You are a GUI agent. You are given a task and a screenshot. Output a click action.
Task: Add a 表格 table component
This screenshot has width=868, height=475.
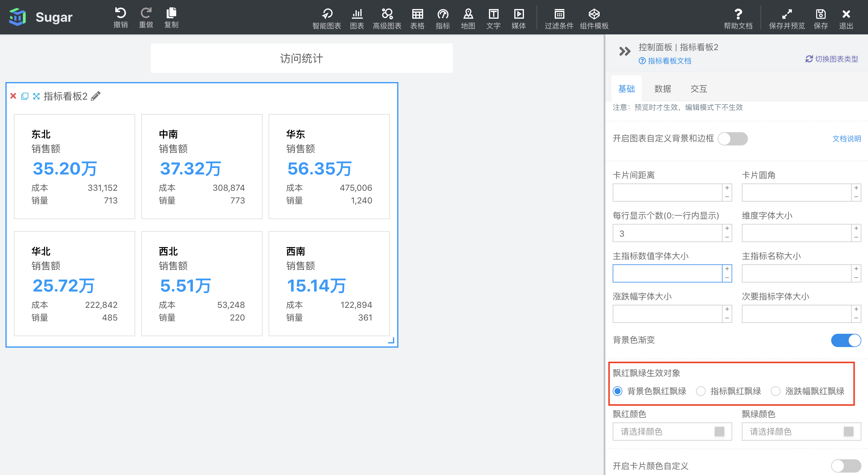(x=417, y=18)
